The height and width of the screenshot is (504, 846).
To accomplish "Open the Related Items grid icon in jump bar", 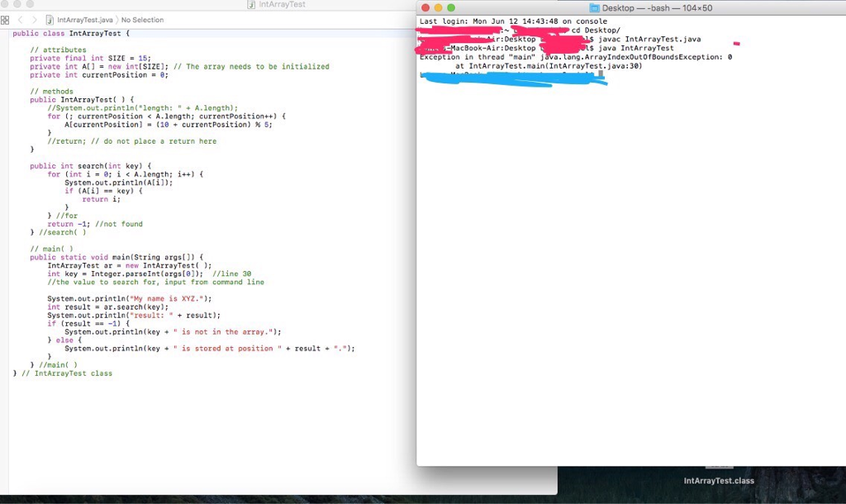I will (x=7, y=20).
